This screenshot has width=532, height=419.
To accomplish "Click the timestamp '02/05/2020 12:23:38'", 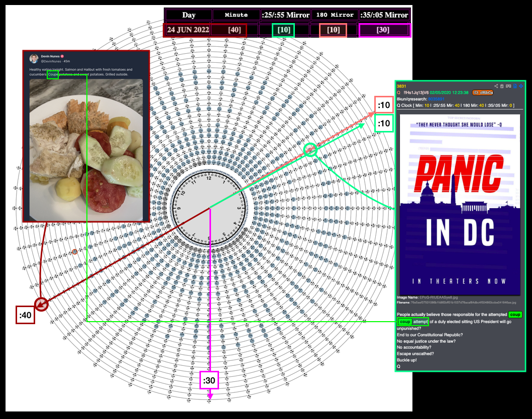I will (449, 92).
